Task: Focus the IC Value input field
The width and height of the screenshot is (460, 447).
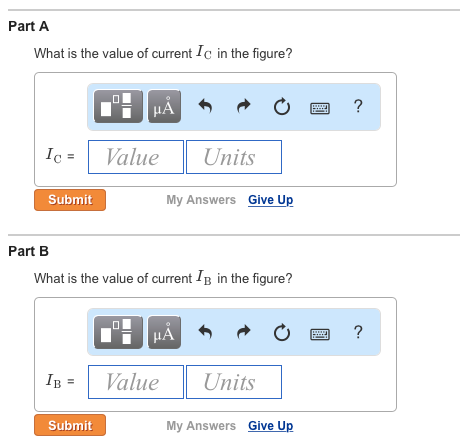Action: coord(136,157)
